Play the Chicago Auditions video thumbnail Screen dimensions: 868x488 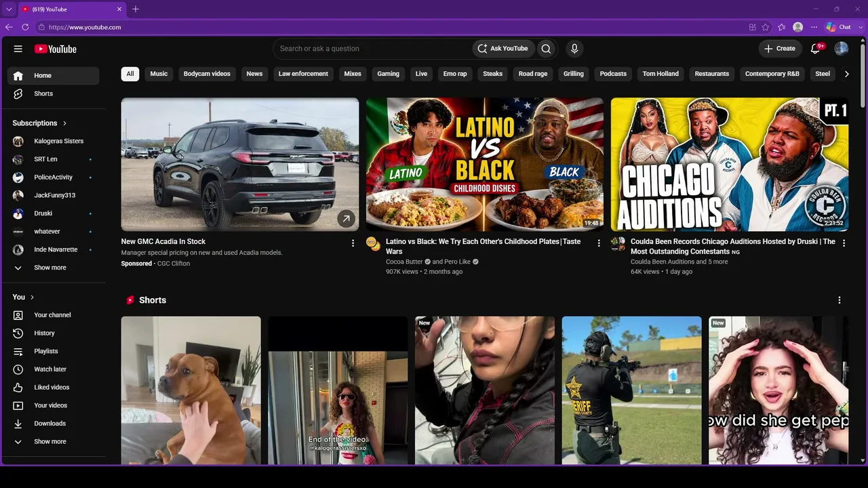pos(730,165)
